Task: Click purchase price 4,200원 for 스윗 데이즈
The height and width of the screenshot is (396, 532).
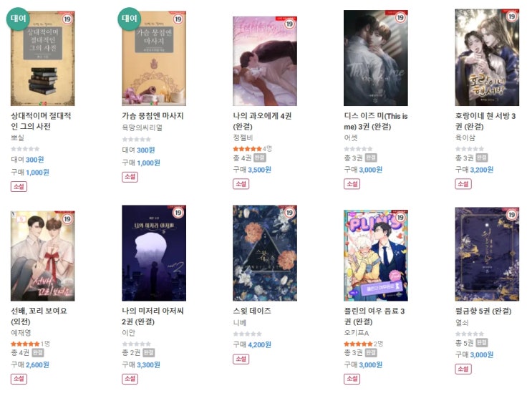Action: (259, 344)
